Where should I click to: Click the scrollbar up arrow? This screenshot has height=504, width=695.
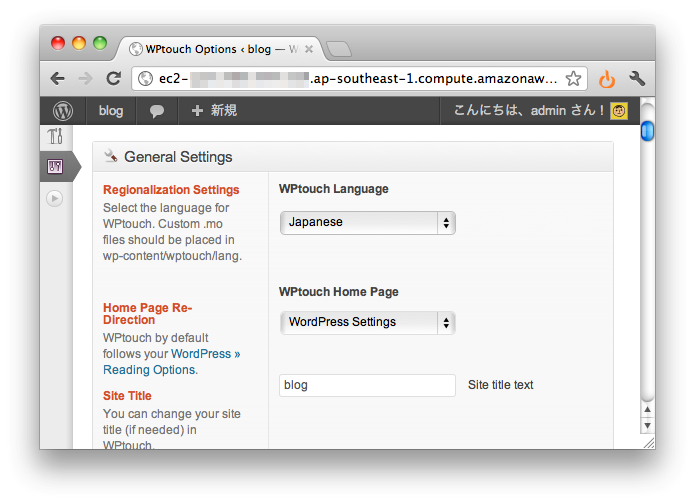(648, 410)
